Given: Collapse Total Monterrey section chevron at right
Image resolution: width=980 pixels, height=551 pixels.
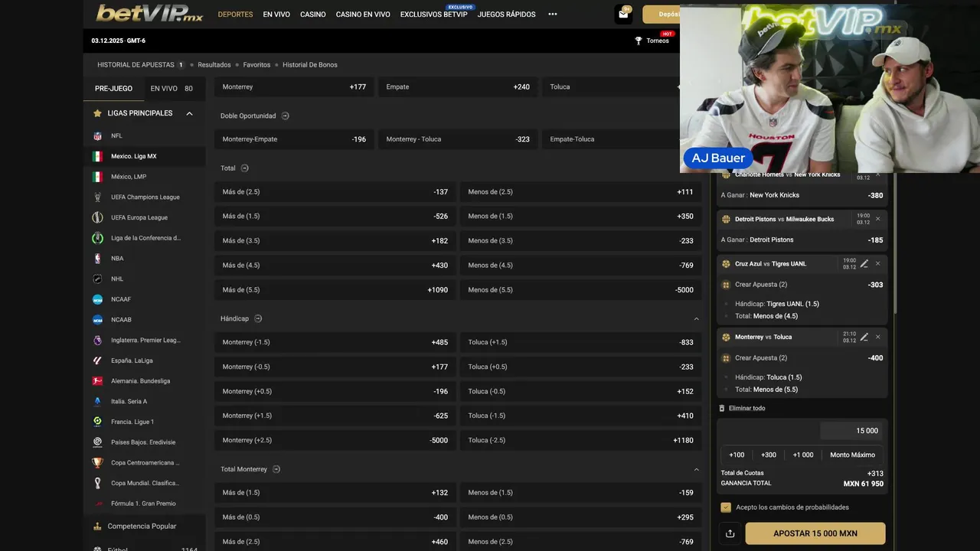Looking at the screenshot, I should tap(696, 469).
